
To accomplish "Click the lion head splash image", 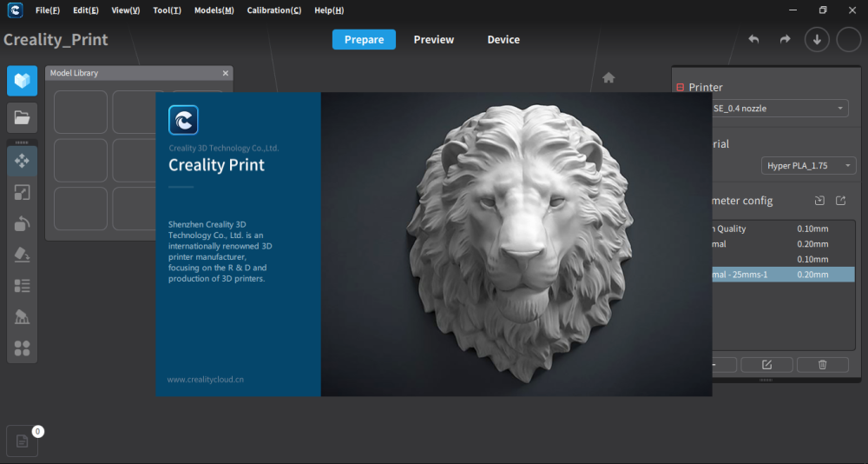I will [x=516, y=244].
